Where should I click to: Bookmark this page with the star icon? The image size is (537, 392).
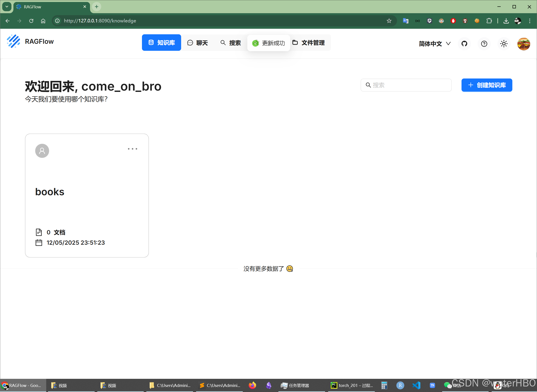(389, 21)
